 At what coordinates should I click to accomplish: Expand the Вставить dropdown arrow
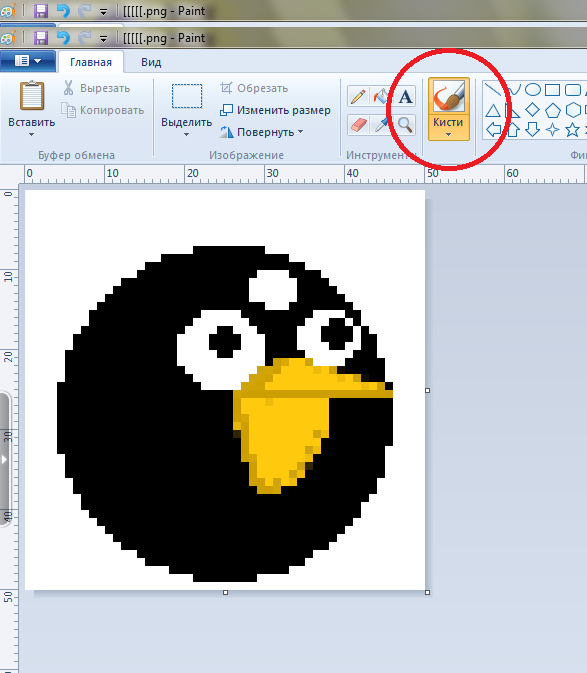[x=31, y=134]
